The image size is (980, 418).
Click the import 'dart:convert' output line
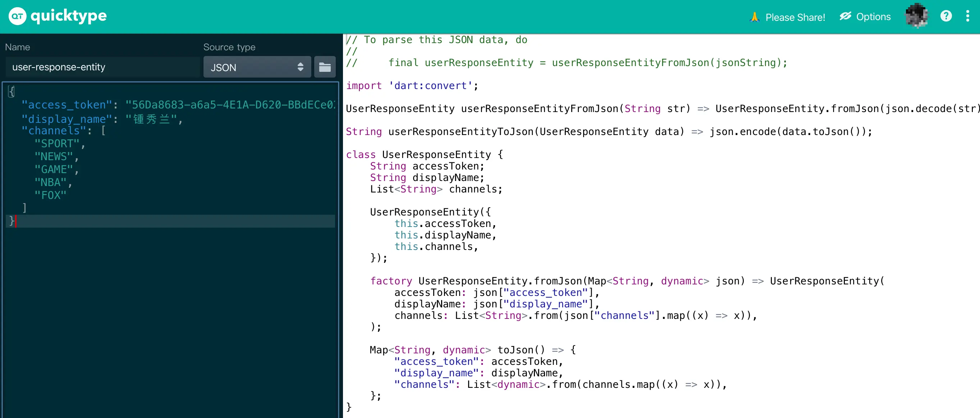412,86
